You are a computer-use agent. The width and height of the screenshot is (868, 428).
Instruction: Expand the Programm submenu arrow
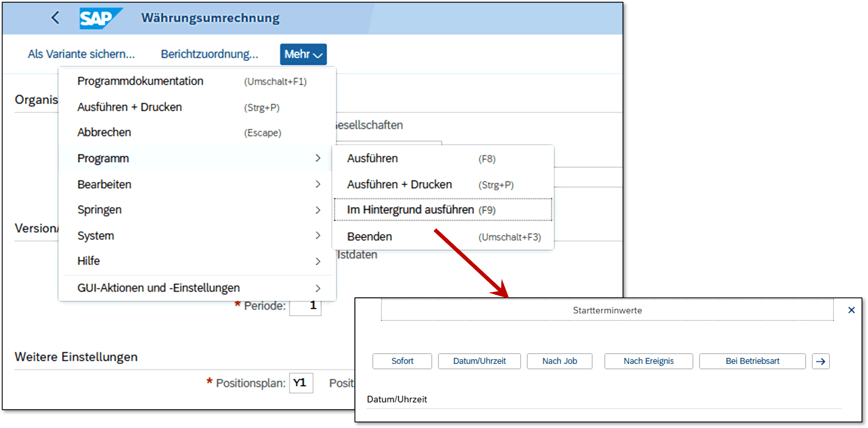coord(318,158)
